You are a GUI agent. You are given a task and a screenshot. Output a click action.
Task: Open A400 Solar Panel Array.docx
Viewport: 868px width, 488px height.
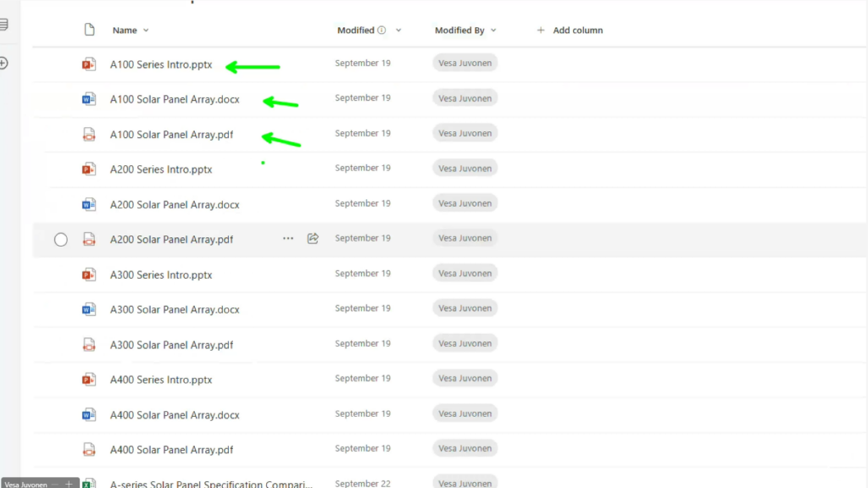[x=175, y=415]
